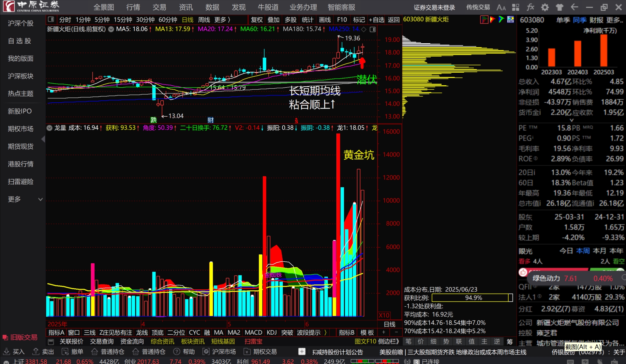
Task: Click the 跌 marker on price chart
Action: (154, 120)
